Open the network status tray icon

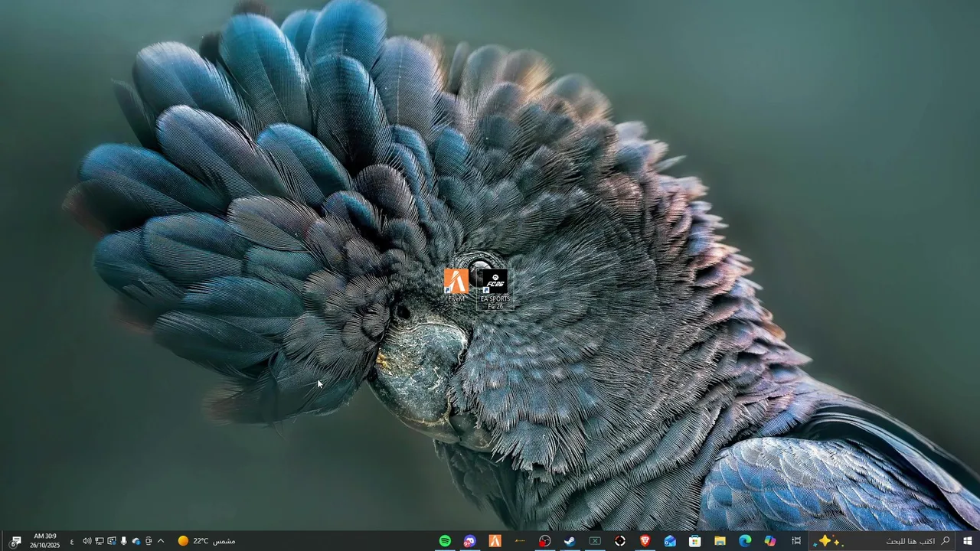(x=100, y=541)
